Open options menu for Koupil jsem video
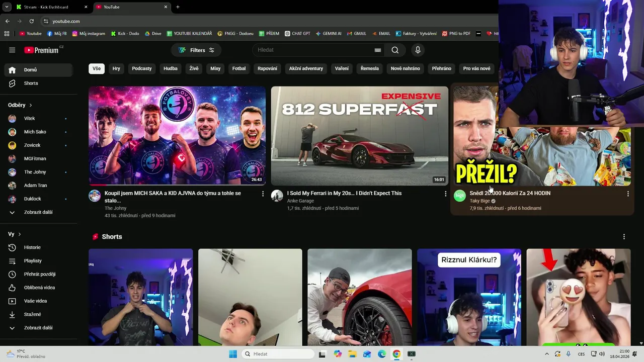The width and height of the screenshot is (644, 362). tap(263, 194)
